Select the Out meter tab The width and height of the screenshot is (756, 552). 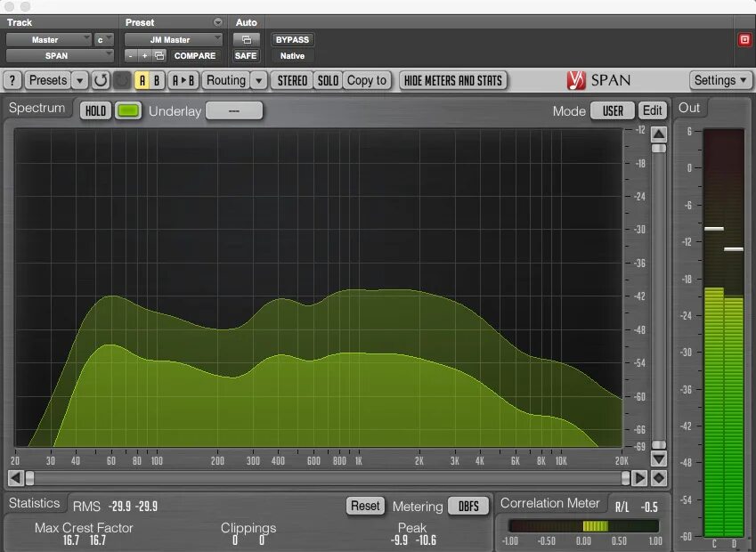[689, 108]
